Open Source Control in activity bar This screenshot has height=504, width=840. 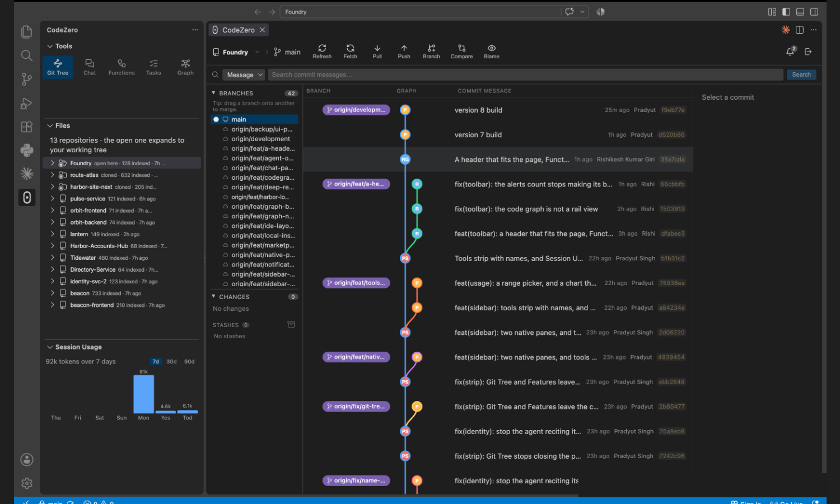click(26, 80)
